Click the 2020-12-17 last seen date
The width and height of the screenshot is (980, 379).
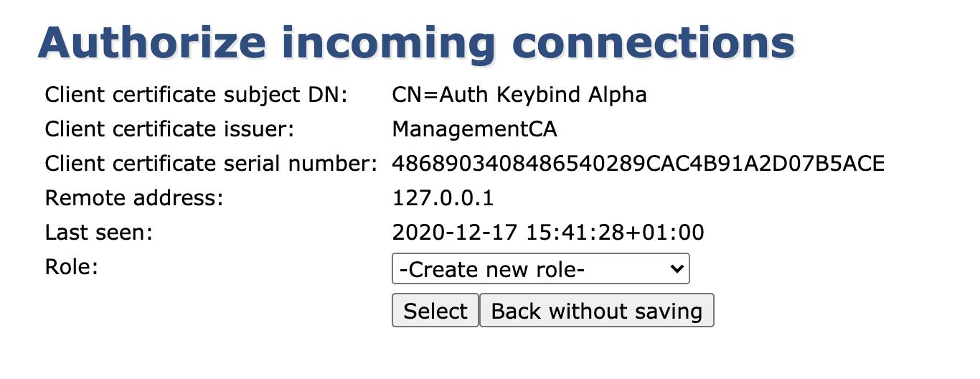[456, 233]
